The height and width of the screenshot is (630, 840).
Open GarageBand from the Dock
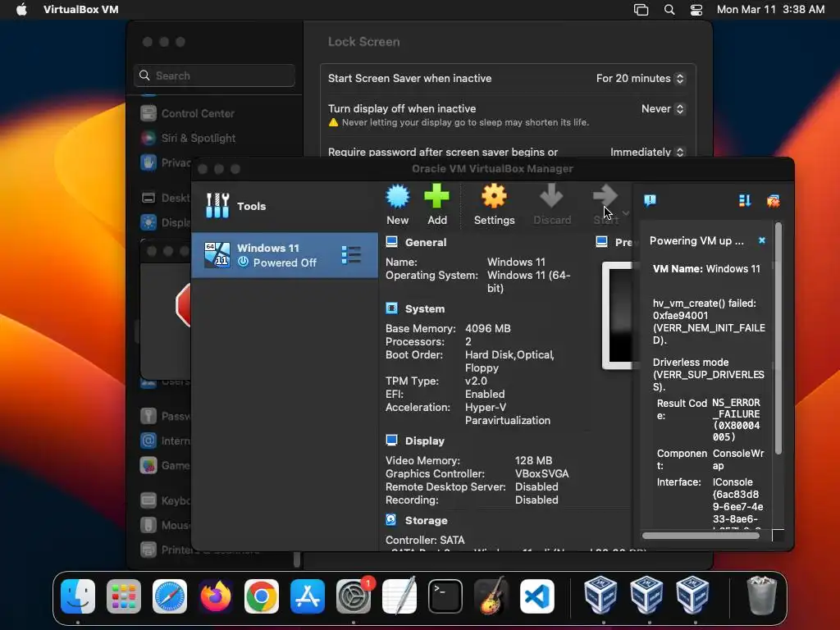pyautogui.click(x=491, y=596)
